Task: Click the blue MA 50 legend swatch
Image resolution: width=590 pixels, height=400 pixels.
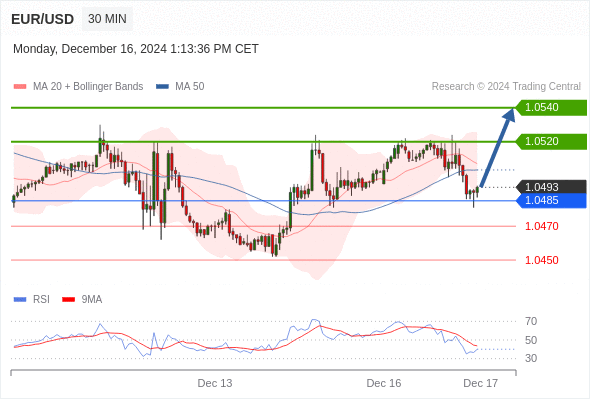Action: 162,87
